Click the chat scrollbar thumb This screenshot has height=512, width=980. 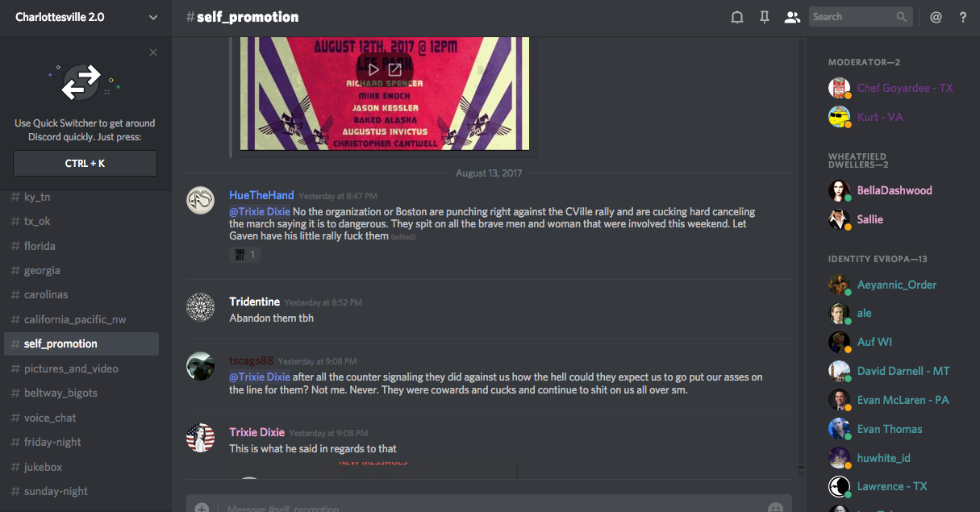pyautogui.click(x=800, y=466)
